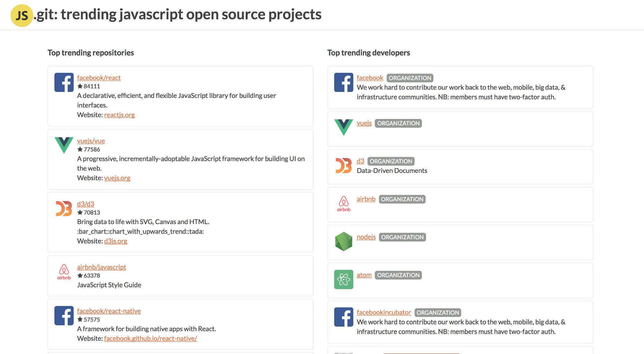The width and height of the screenshot is (644, 354).
Task: Click the 'Top trending repositories' heading
Action: tap(91, 53)
